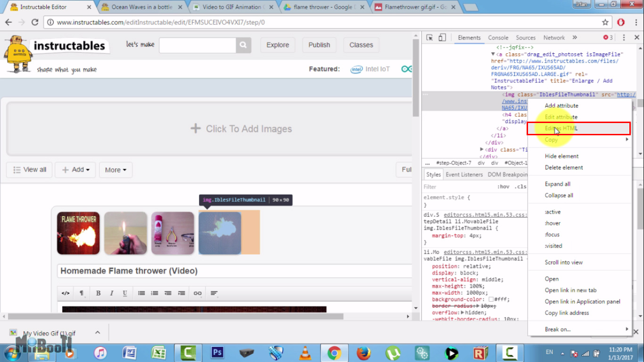This screenshot has width=644, height=362.
Task: Toggle the :hov element state panel
Action: pyautogui.click(x=504, y=187)
